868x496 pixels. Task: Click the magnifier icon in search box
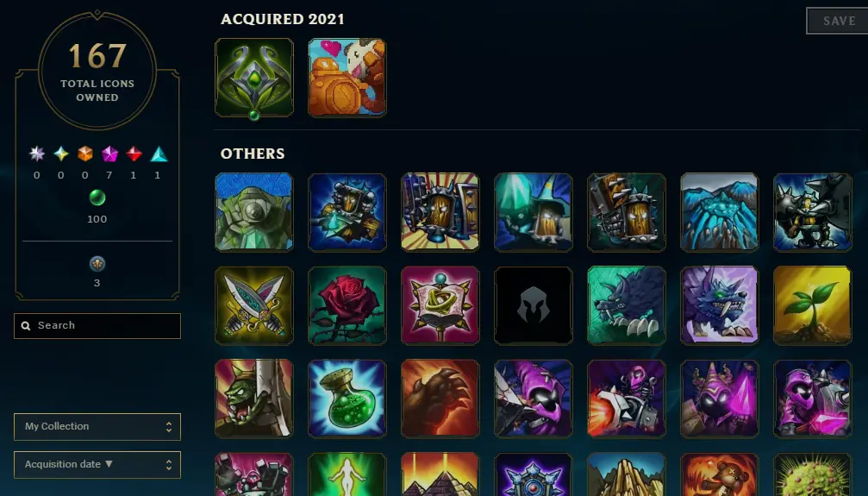tap(26, 326)
